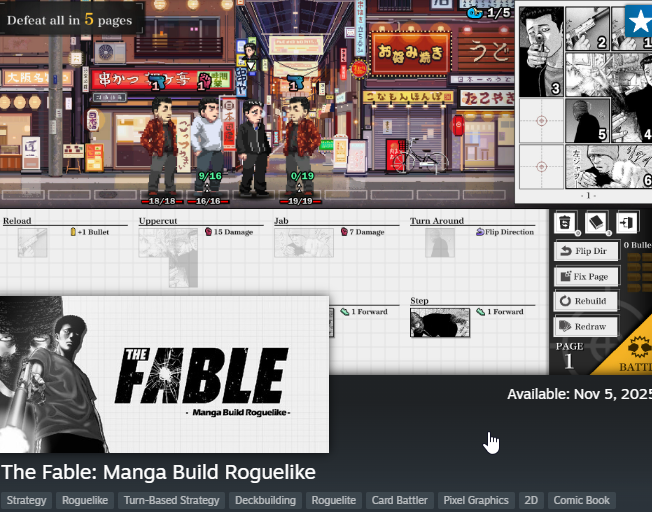Pick the Jab card thumbnail

click(x=304, y=242)
